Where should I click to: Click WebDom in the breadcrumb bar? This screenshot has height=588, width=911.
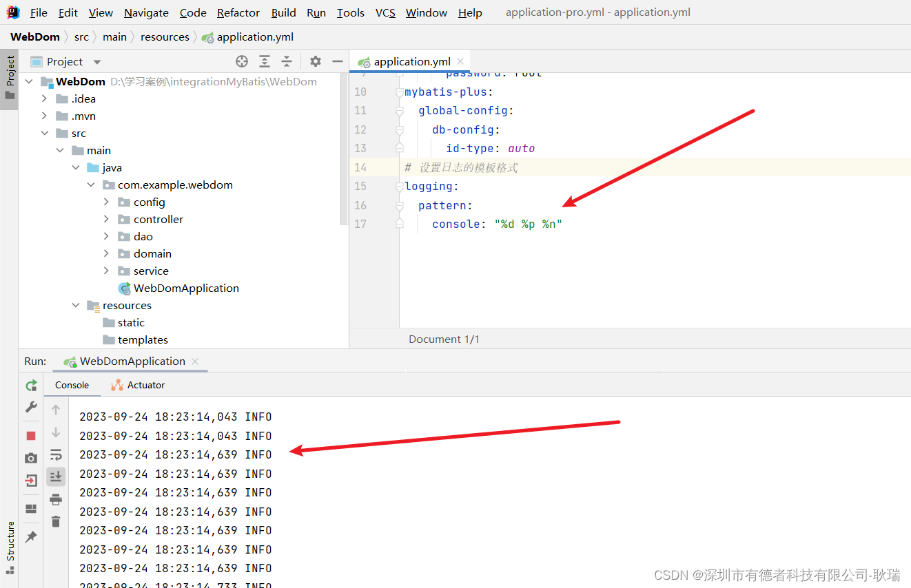point(34,37)
